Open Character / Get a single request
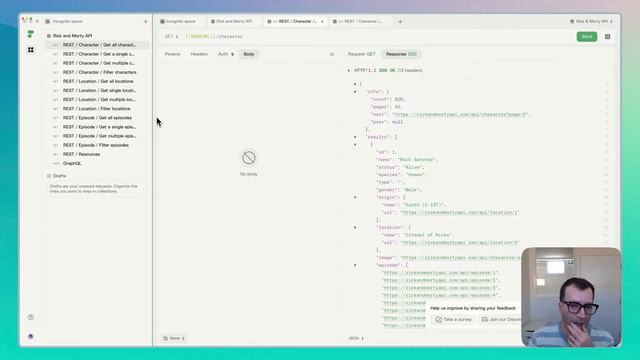This screenshot has height=360, width=640. click(x=97, y=54)
